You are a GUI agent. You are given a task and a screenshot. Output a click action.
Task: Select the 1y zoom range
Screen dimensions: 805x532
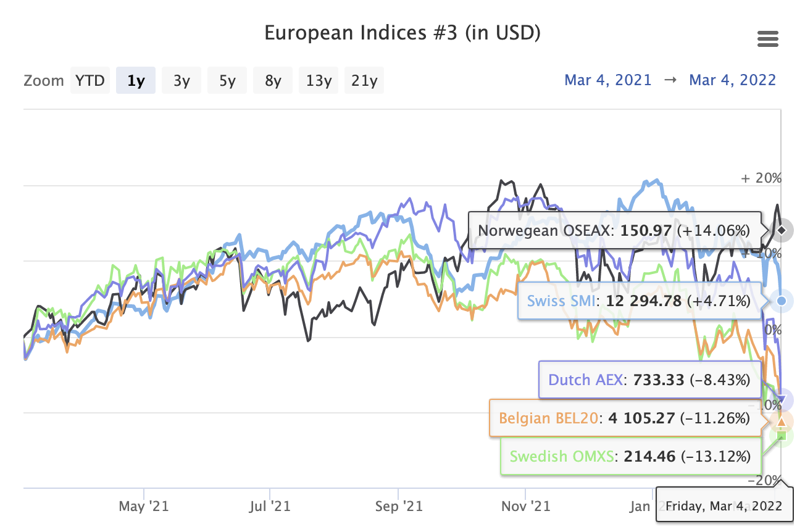tap(136, 81)
